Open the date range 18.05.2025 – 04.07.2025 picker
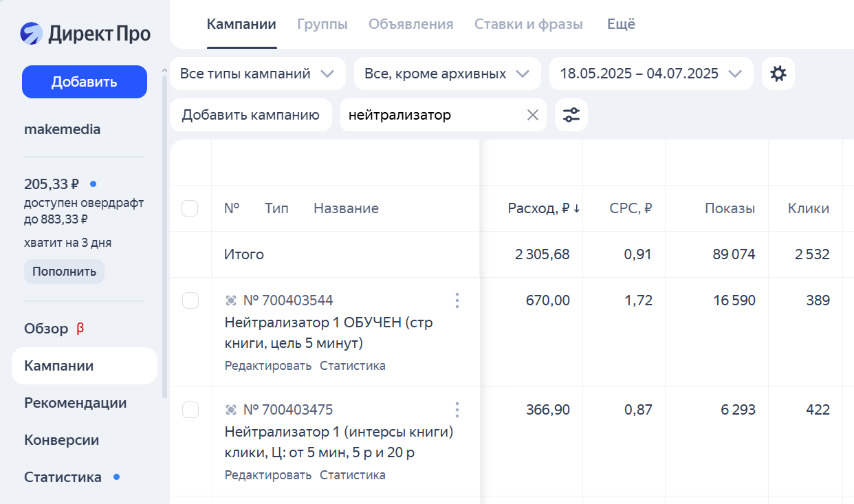The width and height of the screenshot is (854, 504). [x=650, y=74]
